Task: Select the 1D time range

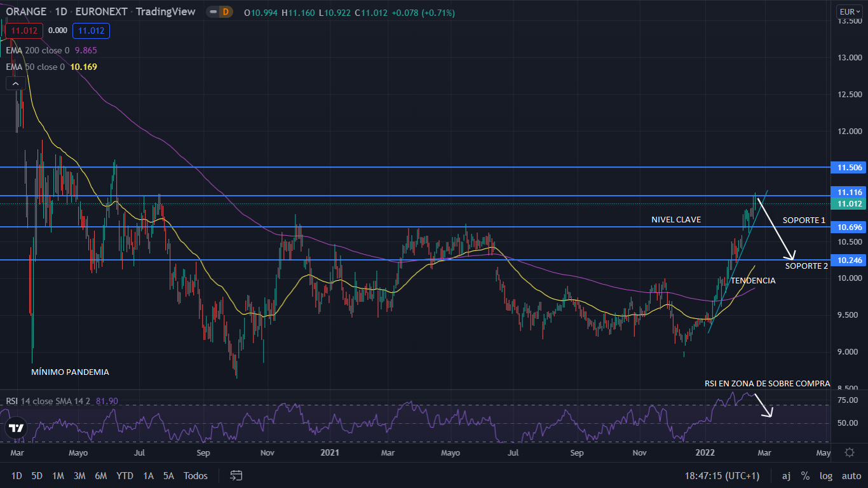Action: pos(17,475)
